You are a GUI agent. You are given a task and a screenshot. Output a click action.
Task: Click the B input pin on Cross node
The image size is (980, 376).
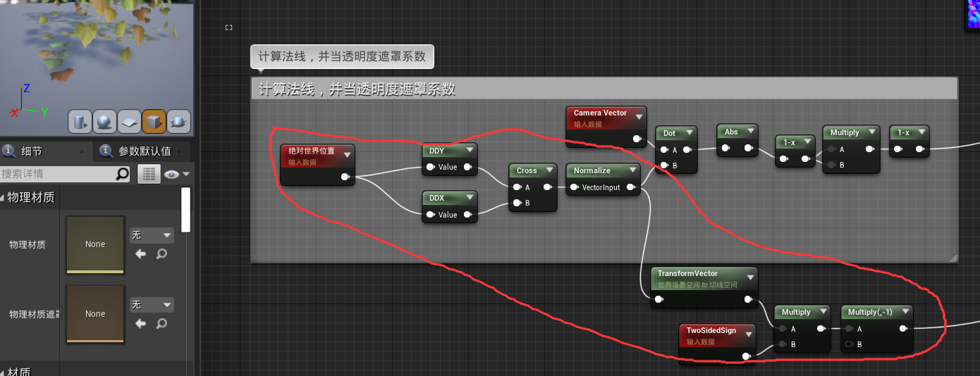517,203
